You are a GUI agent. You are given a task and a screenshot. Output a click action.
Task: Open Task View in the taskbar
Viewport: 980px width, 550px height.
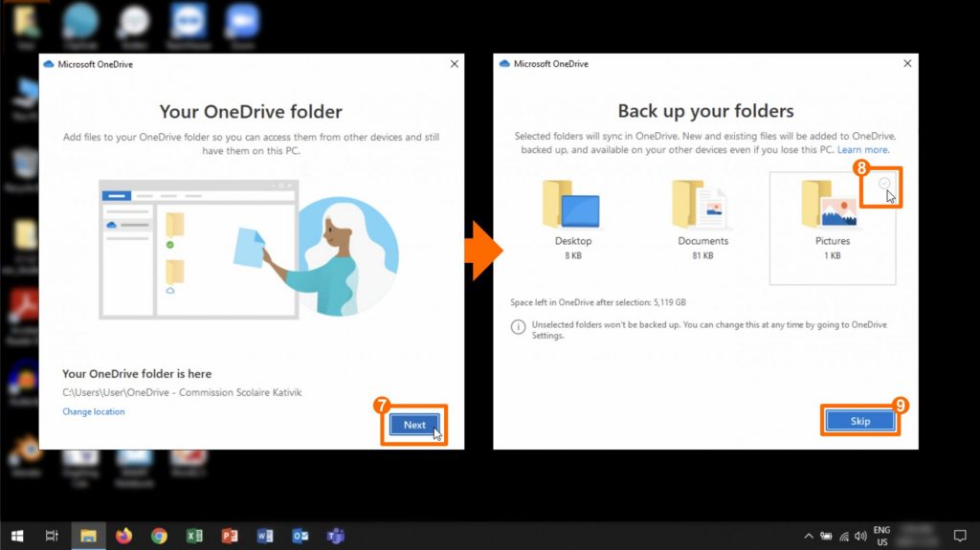(53, 536)
